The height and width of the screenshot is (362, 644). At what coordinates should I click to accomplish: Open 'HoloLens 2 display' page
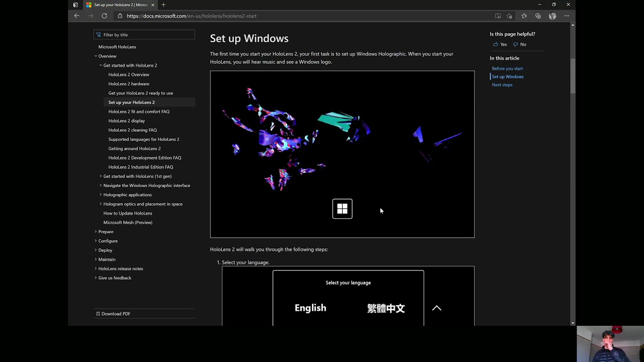coord(126,121)
